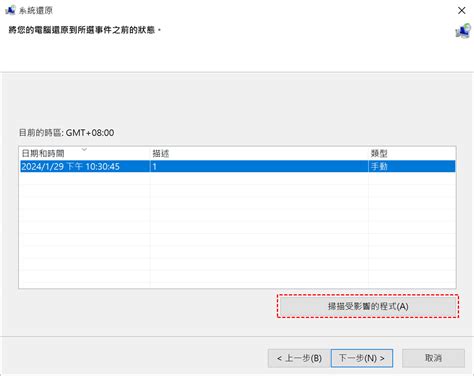Click the System Restore icon in header
The width and height of the screenshot is (474, 376).
tap(463, 31)
